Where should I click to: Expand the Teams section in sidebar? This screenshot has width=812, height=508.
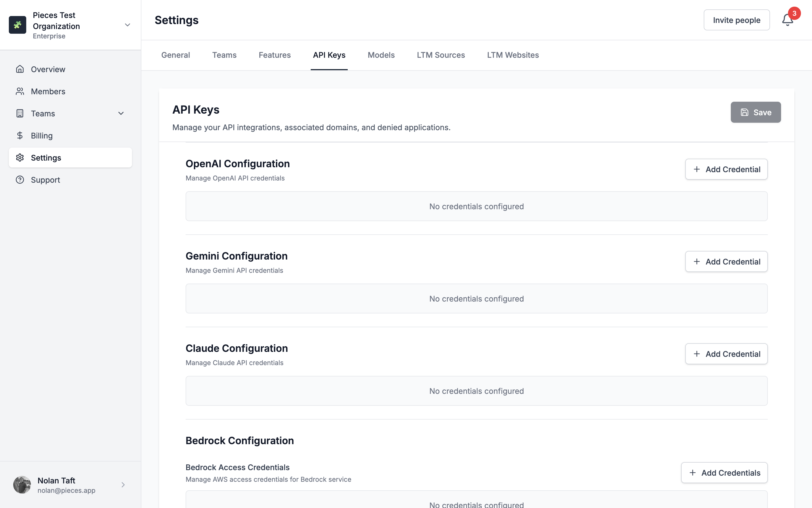pyautogui.click(x=121, y=114)
